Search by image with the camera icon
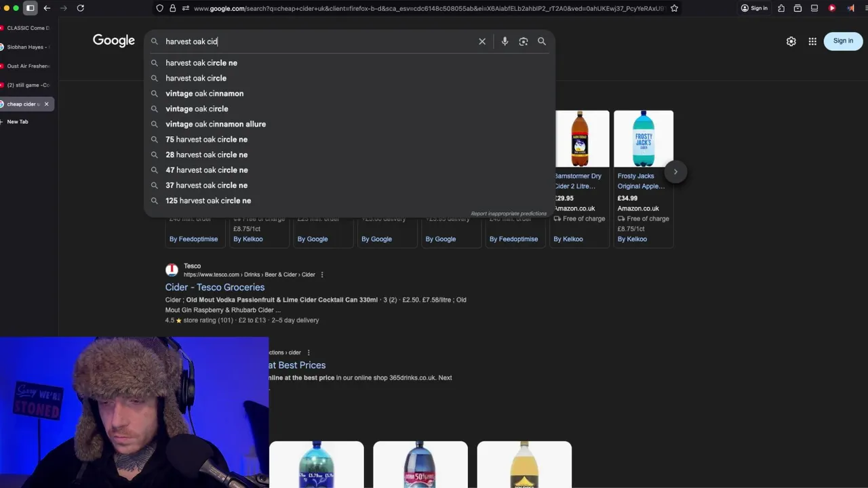The width and height of the screenshot is (868, 488). (524, 41)
